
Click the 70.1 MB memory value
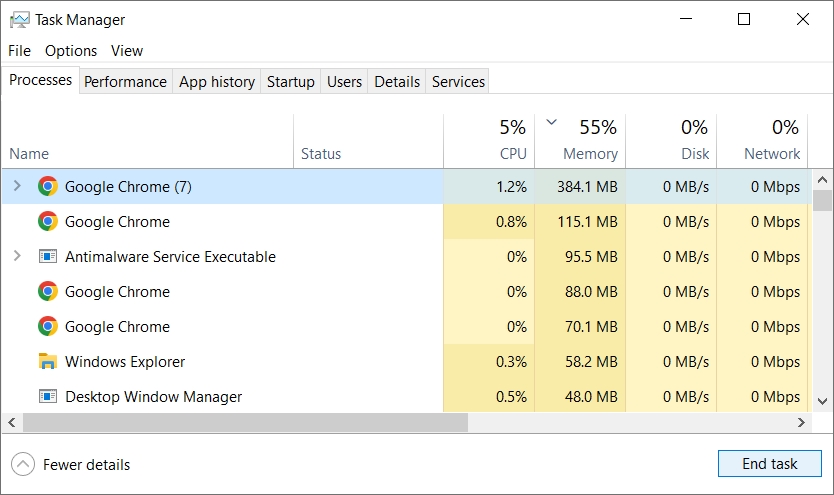pos(591,327)
